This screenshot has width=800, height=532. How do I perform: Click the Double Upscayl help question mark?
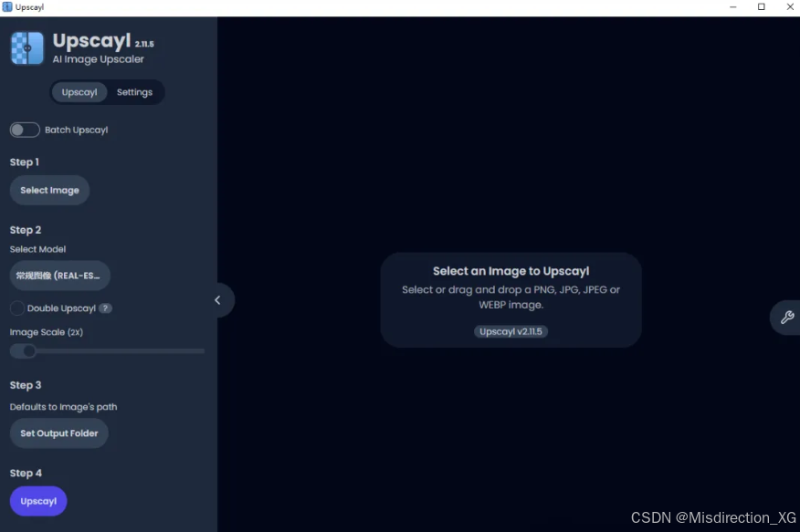[x=105, y=308]
